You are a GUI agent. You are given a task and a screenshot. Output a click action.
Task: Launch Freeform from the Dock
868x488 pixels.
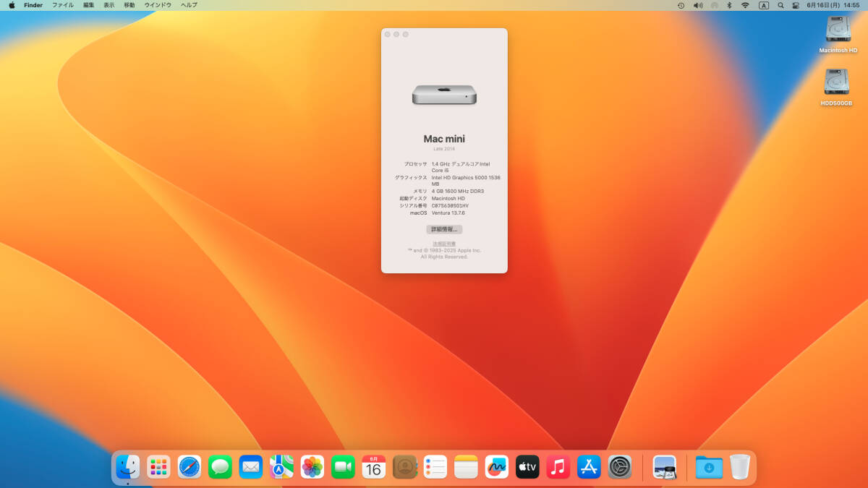click(497, 467)
